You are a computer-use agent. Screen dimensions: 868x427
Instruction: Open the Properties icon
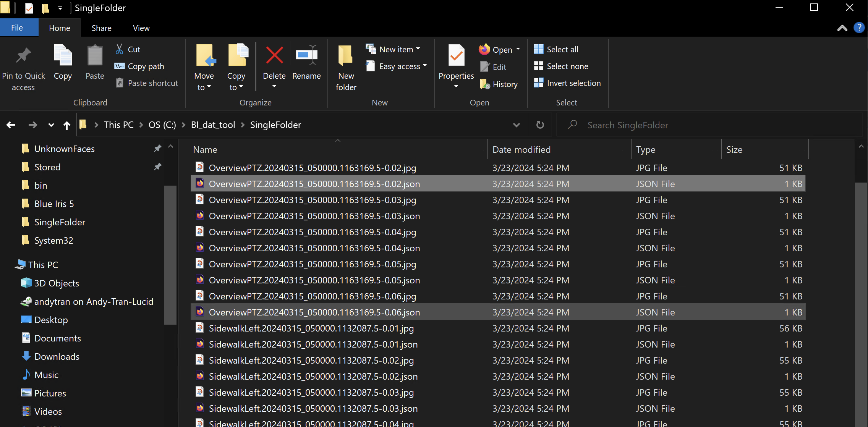(456, 57)
